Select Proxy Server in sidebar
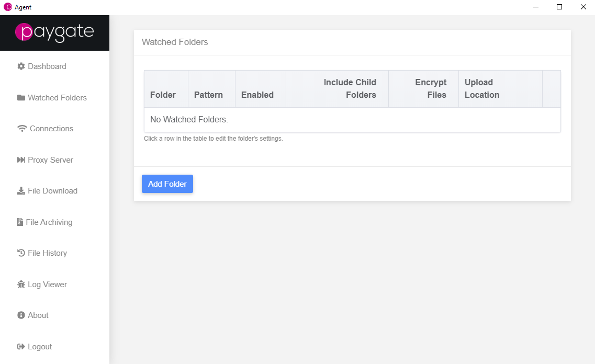Viewport: 595px width, 364px height. point(45,160)
